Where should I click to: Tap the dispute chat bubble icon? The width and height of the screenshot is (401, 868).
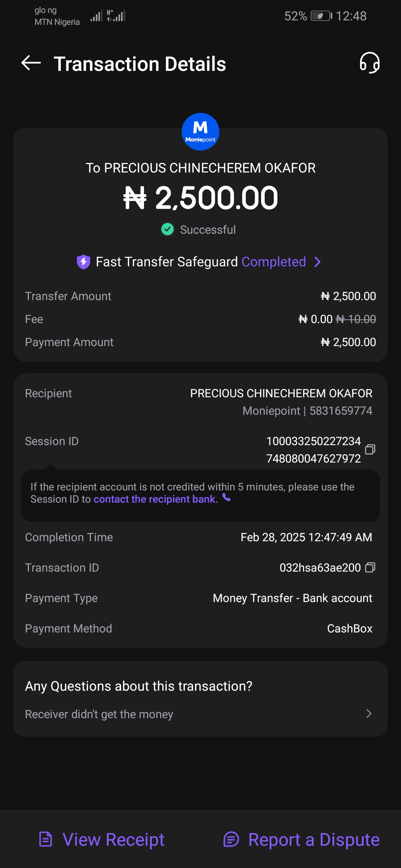(x=231, y=839)
